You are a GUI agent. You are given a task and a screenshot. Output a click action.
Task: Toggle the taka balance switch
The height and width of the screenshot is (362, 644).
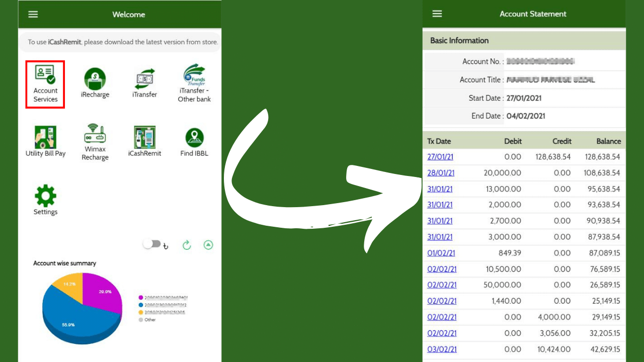152,244
